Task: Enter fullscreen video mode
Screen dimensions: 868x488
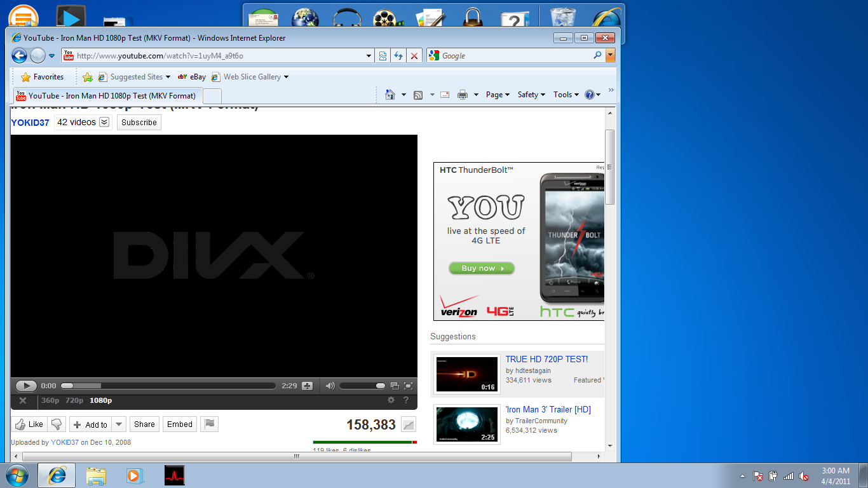Action: point(409,386)
